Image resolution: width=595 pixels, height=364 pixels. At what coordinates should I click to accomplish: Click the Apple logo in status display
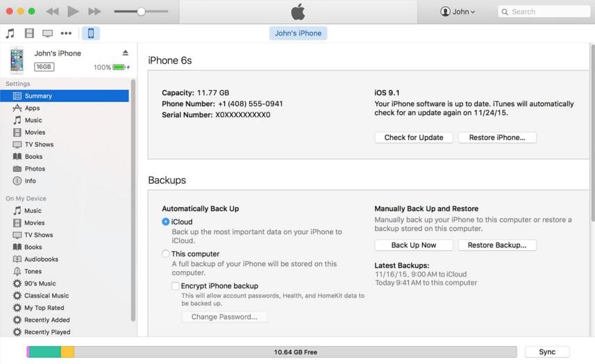pos(298,12)
